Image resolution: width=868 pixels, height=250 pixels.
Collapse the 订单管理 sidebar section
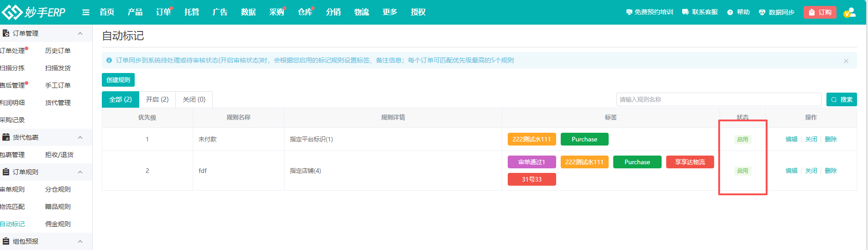click(80, 33)
